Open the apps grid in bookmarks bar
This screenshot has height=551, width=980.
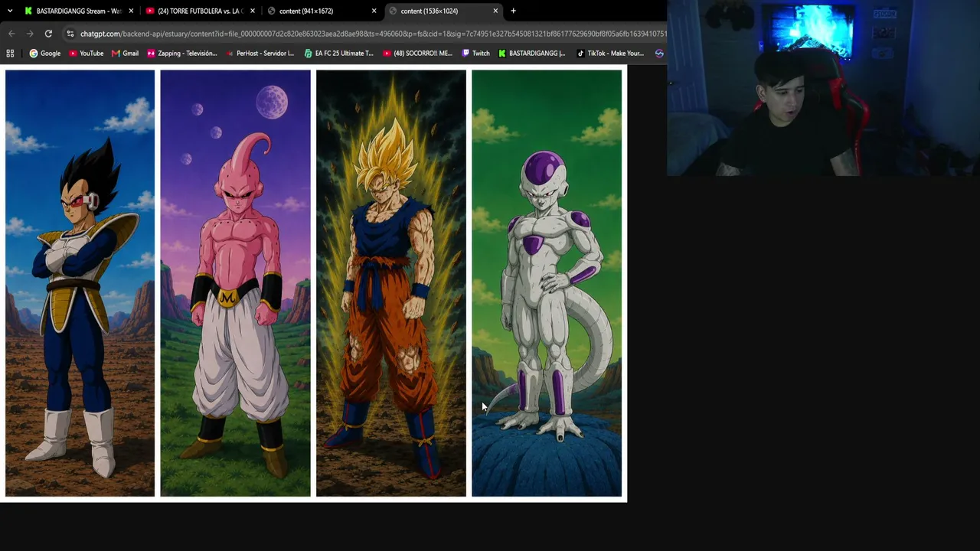pos(10,54)
